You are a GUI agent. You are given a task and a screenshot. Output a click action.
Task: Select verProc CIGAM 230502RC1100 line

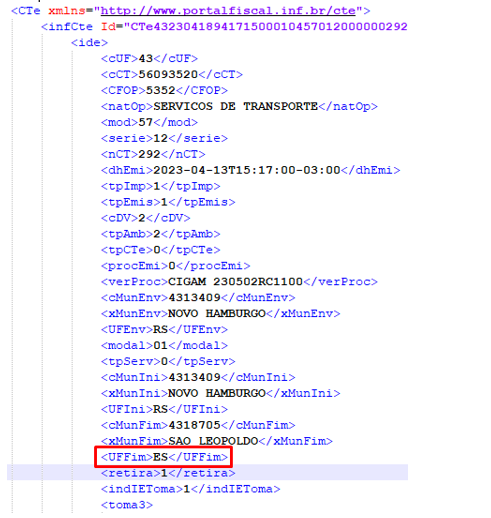(x=239, y=282)
